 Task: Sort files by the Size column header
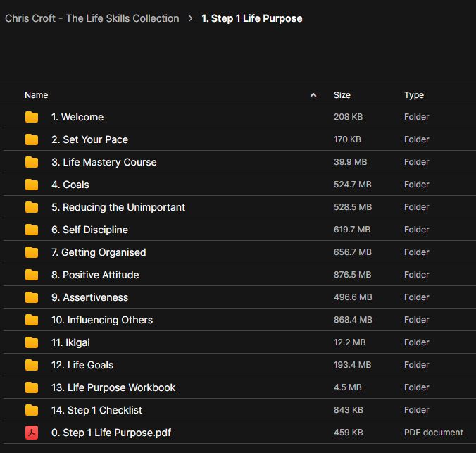pyautogui.click(x=342, y=95)
